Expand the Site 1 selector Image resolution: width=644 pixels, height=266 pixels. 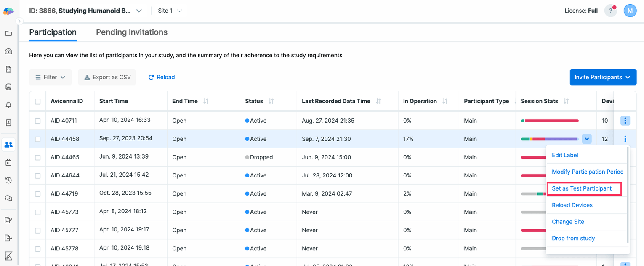pos(170,11)
